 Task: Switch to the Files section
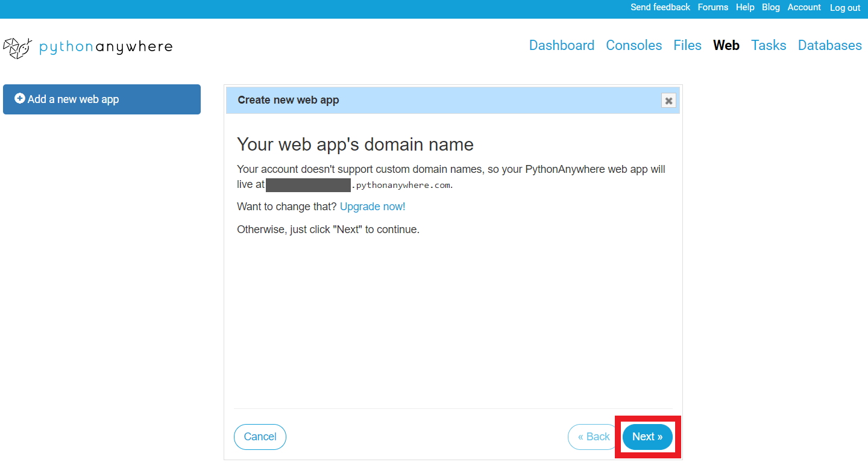point(687,45)
